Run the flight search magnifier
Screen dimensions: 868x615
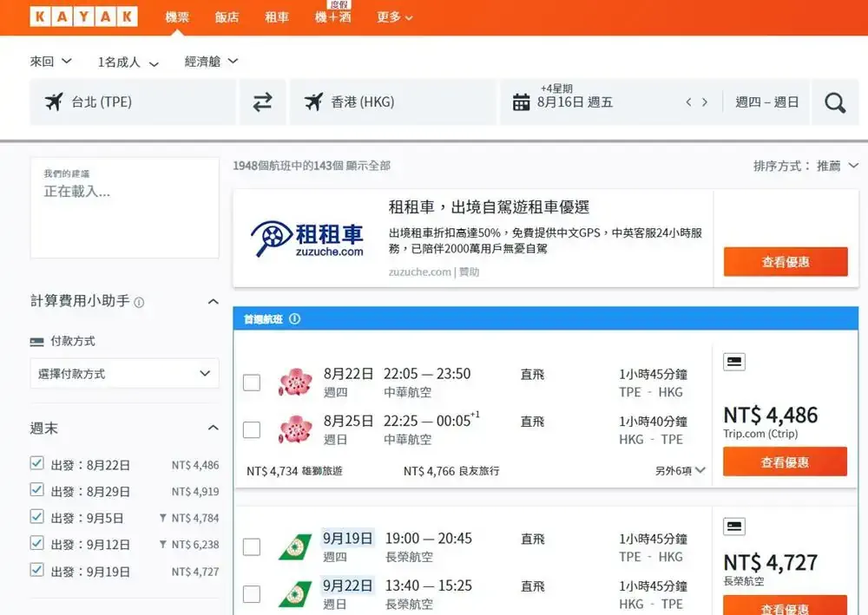point(835,102)
